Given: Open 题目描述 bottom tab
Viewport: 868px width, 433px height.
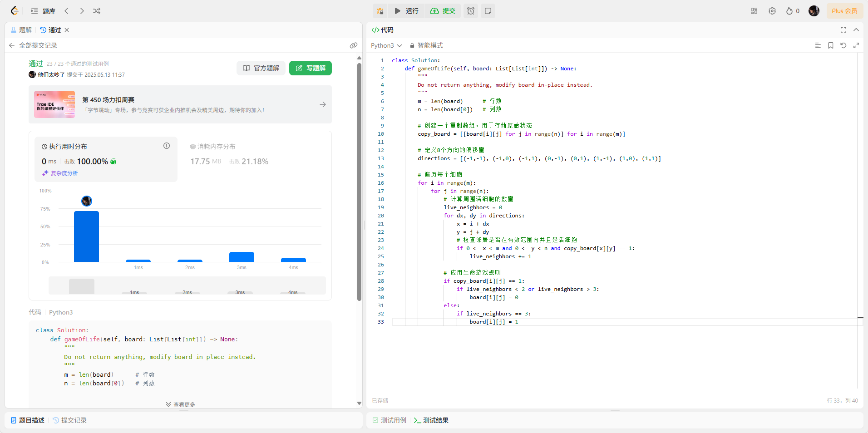Looking at the screenshot, I should (x=27, y=420).
